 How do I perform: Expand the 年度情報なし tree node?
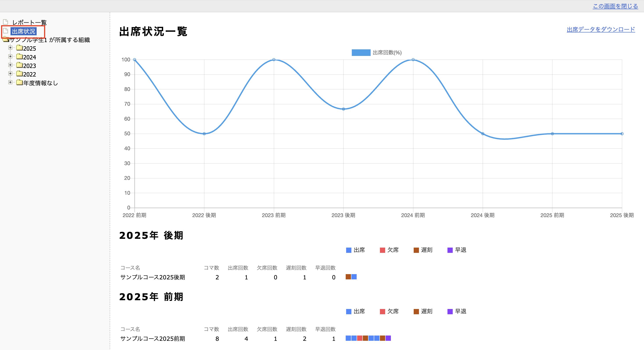coord(10,82)
